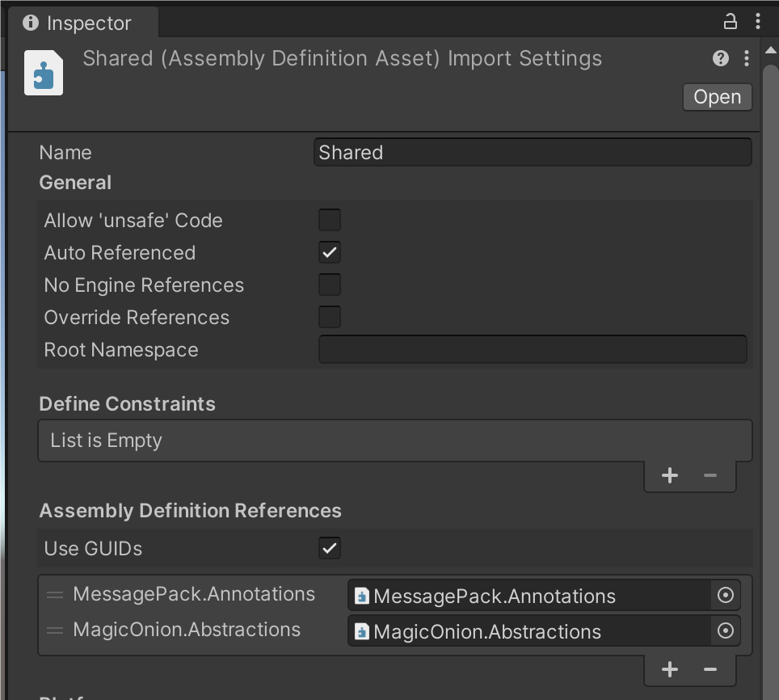This screenshot has height=700, width=779.
Task: Open the Inspector tab's three-dot menu
Action: click(x=757, y=22)
